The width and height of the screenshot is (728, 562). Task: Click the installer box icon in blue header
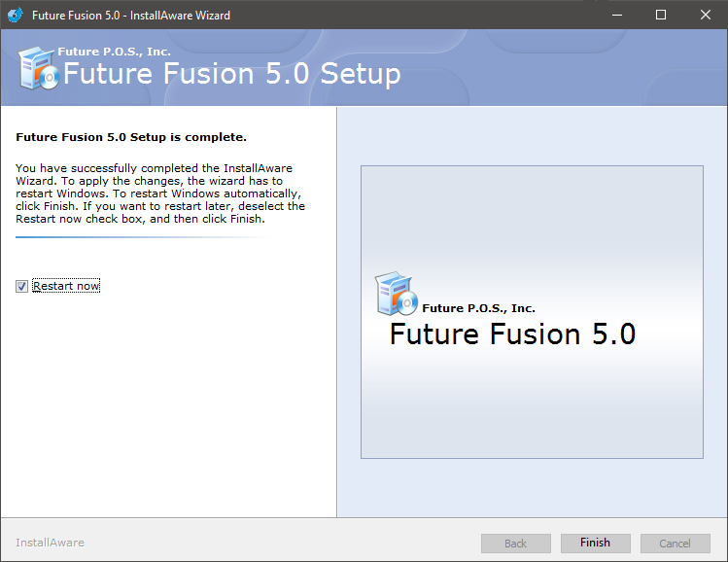click(39, 68)
